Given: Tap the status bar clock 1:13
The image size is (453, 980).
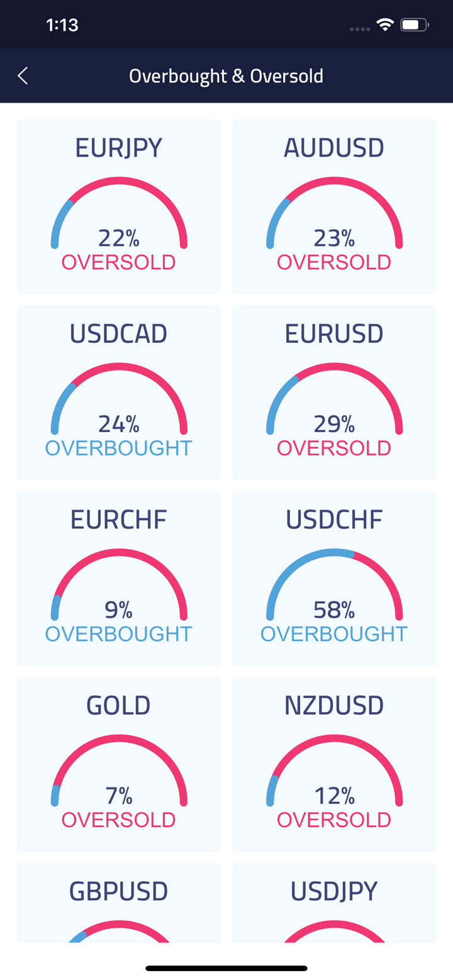Looking at the screenshot, I should (62, 25).
